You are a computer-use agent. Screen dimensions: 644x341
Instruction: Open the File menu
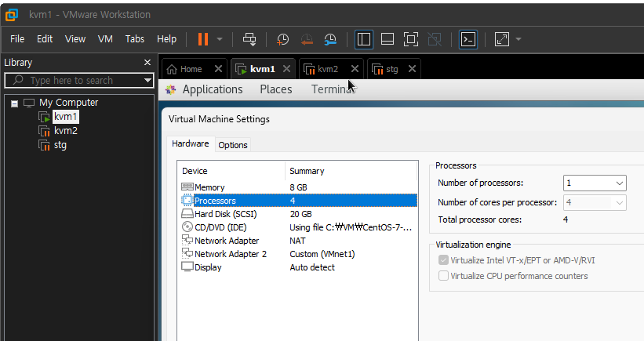coord(17,39)
